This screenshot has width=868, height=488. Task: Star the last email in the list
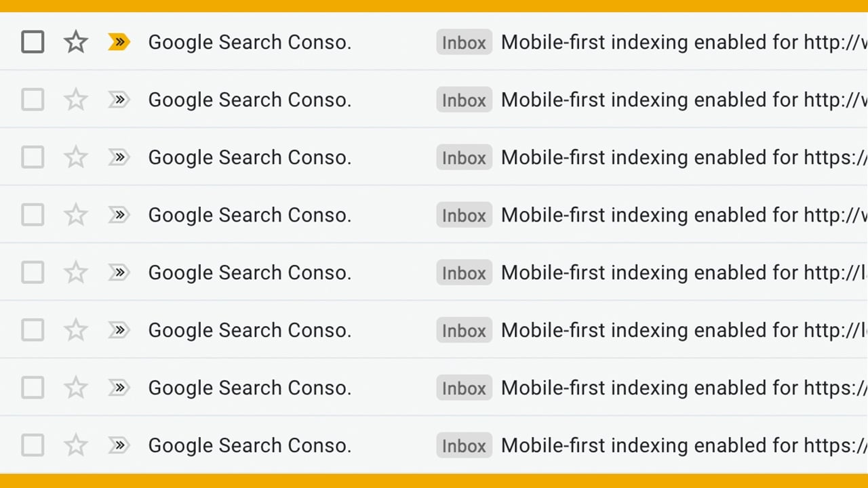point(75,445)
